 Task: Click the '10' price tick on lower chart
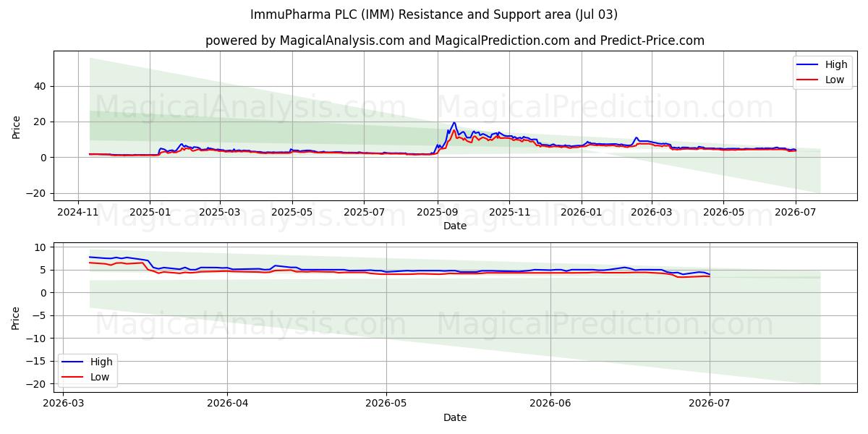40,247
